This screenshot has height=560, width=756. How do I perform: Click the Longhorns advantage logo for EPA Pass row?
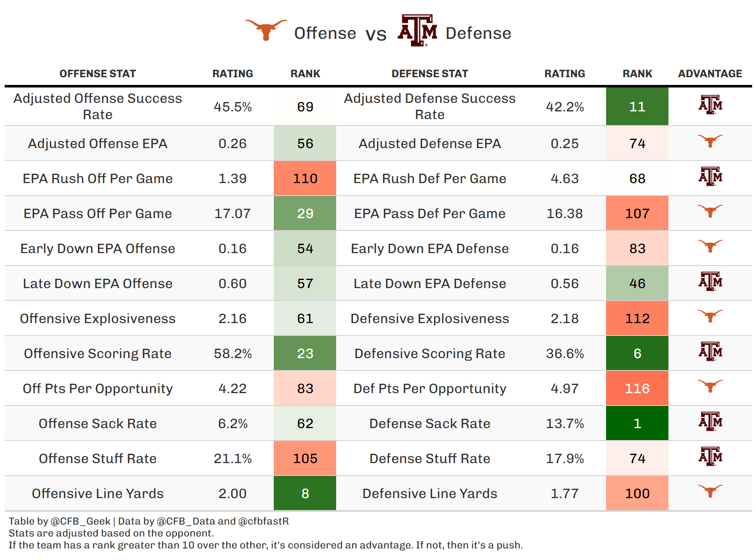pyautogui.click(x=710, y=211)
